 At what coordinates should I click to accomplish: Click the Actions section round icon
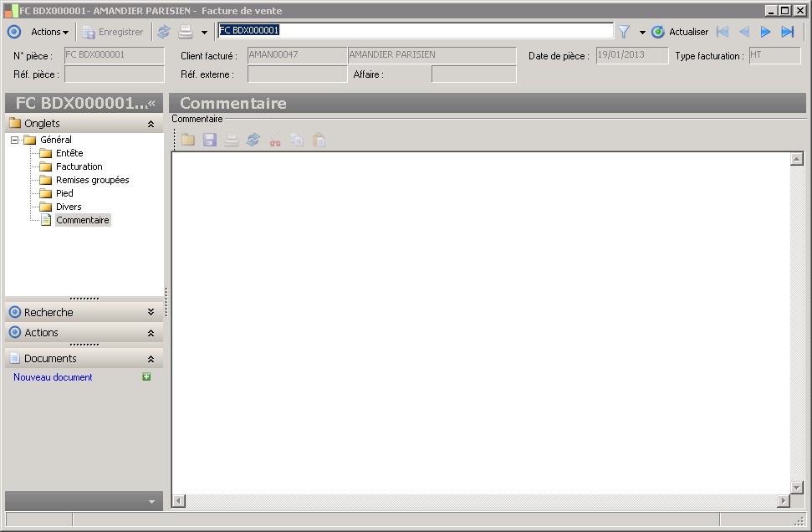pos(15,332)
